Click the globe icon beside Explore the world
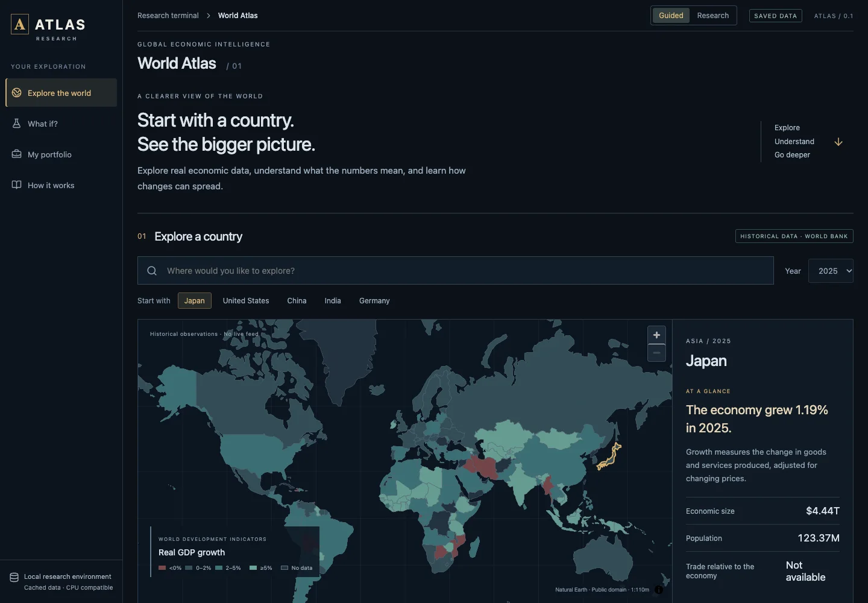868x603 pixels. [x=17, y=93]
